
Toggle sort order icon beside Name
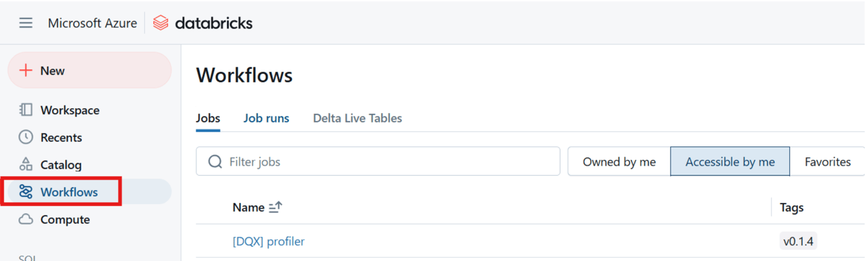pyautogui.click(x=275, y=207)
